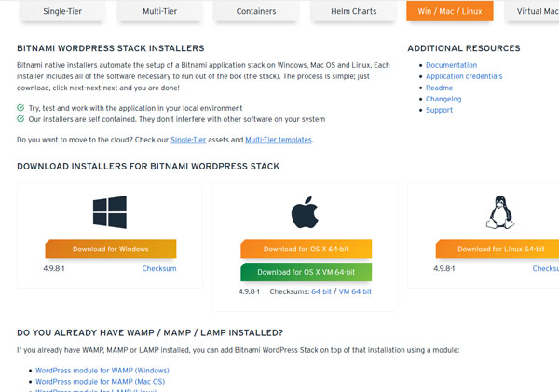Click the first green checkmark icon
Image resolution: width=559 pixels, height=392 pixels.
(20, 108)
